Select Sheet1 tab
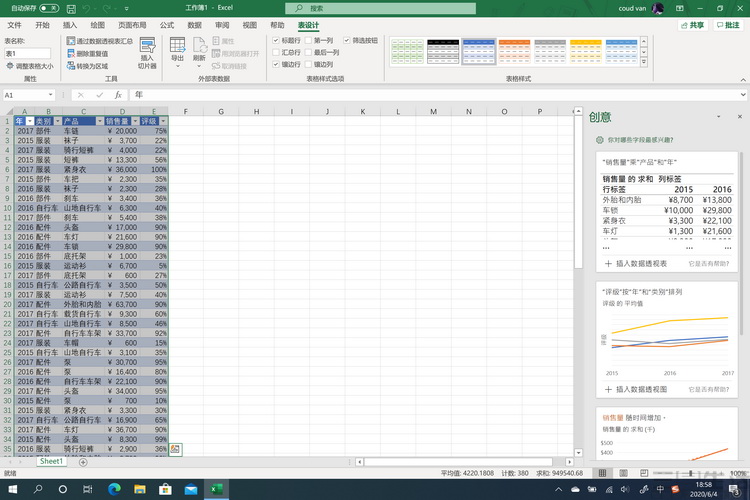This screenshot has height=500, width=750. [51, 461]
